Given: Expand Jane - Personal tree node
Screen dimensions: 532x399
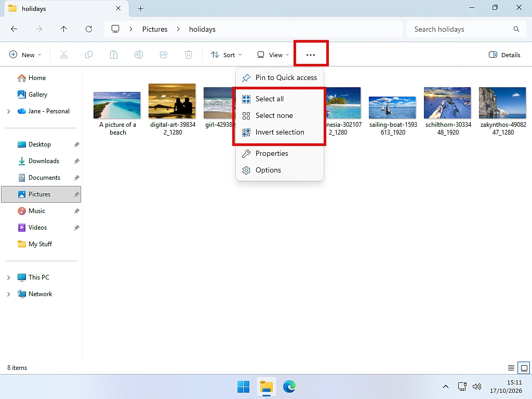Looking at the screenshot, I should click(8, 111).
